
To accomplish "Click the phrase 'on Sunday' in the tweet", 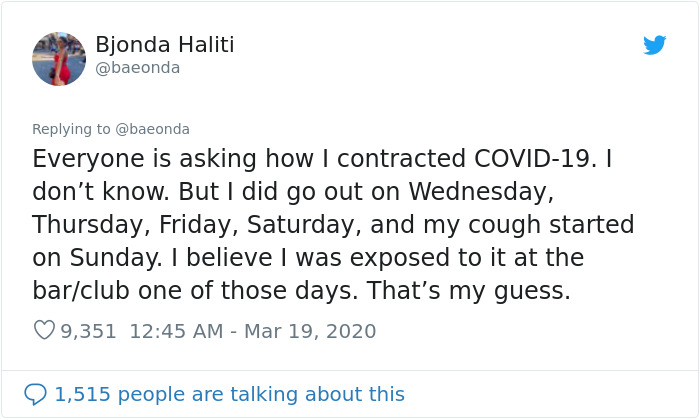I will (x=96, y=257).
